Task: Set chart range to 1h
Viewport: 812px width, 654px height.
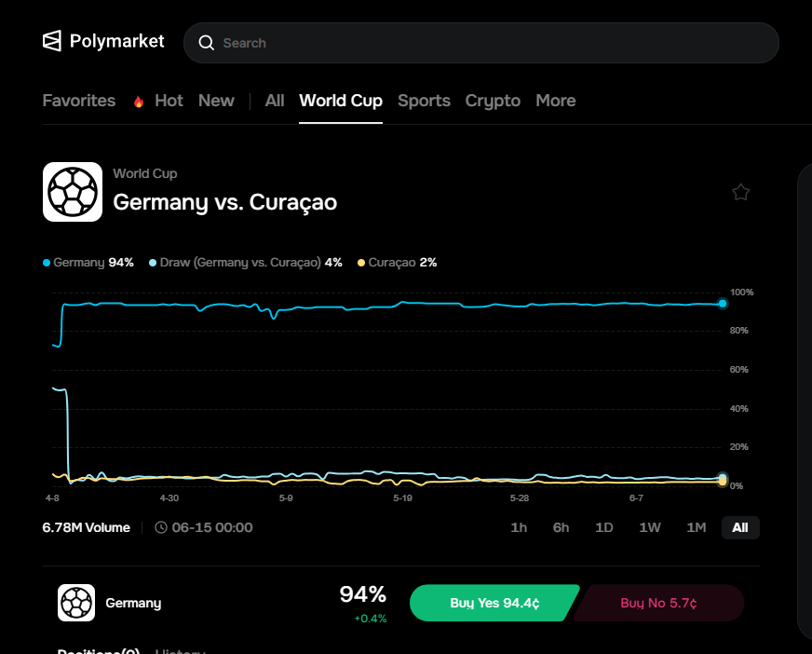Action: pos(519,527)
